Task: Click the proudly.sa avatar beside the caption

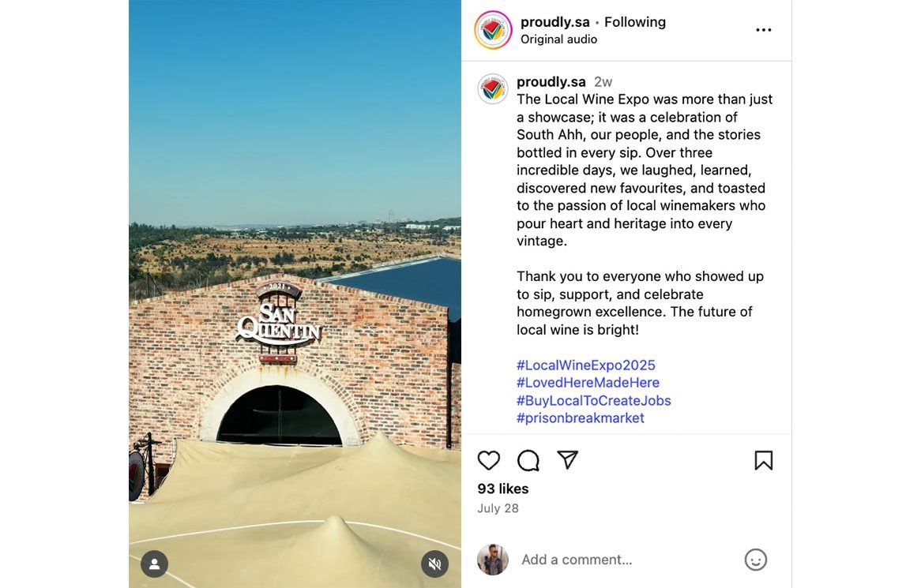Action: coord(493,89)
